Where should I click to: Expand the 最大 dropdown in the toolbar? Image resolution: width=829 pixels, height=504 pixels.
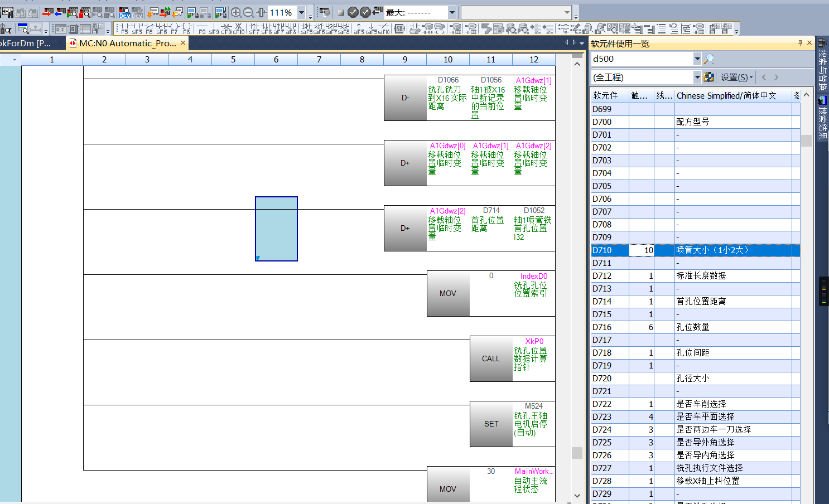(x=452, y=12)
